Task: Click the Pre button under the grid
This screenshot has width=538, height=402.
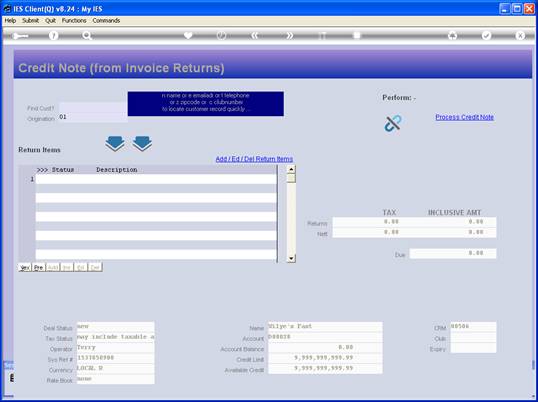Action: [x=38, y=268]
